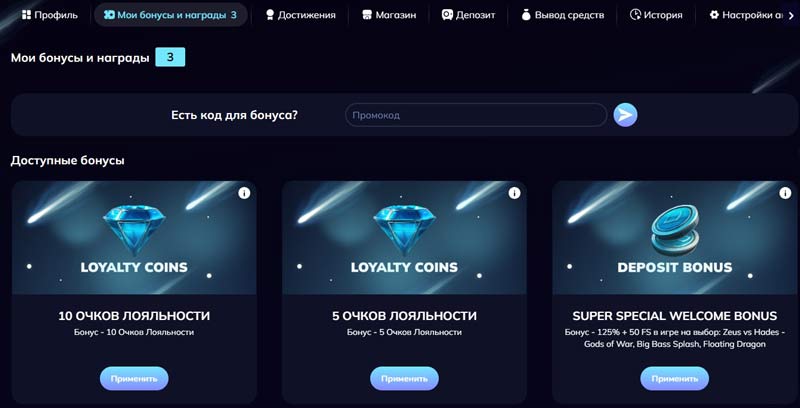Image resolution: width=800 pixels, height=408 pixels.
Task: Apply the 10 Очков Лояльности bonus
Action: coord(134,379)
